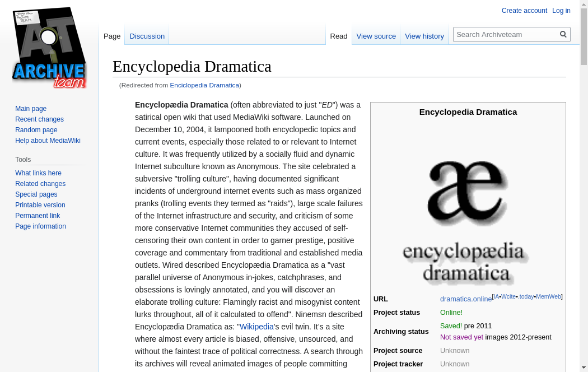The image size is (588, 372).
Task: Open the dramatica.online URL link
Action: click(x=465, y=299)
